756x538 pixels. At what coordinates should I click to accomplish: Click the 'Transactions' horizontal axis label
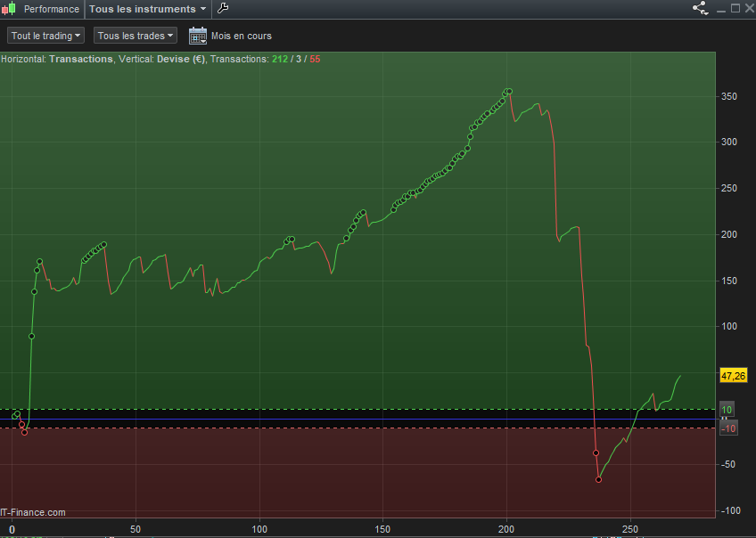81,60
